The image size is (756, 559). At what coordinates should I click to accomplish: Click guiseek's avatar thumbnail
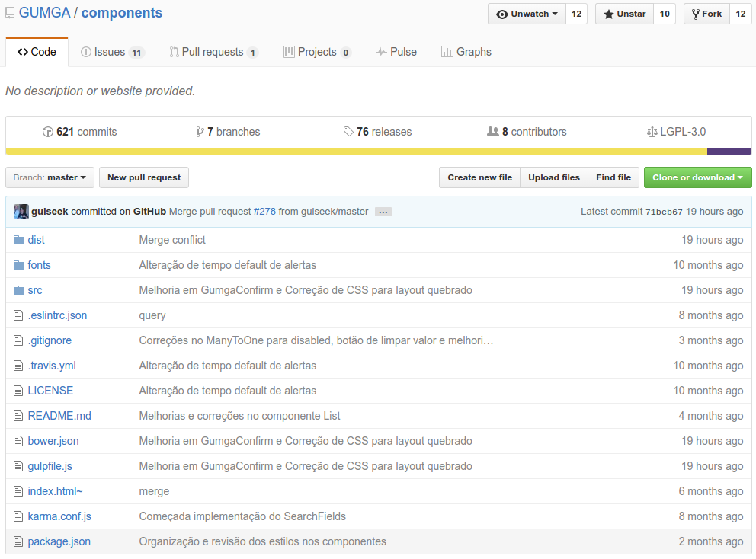pyautogui.click(x=21, y=212)
